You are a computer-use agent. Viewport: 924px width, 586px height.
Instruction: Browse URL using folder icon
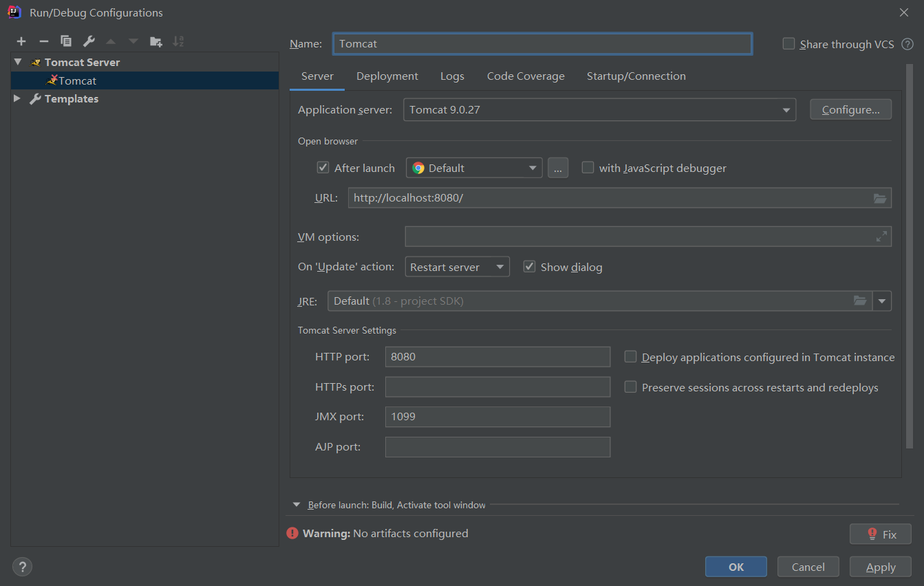point(880,198)
